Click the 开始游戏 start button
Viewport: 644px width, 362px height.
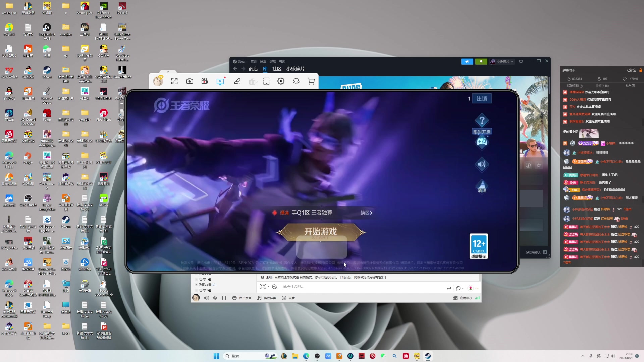pos(321,232)
